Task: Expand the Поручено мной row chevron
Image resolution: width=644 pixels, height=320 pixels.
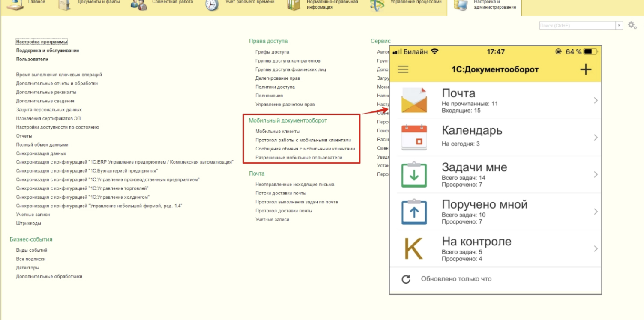Action: [x=596, y=212]
